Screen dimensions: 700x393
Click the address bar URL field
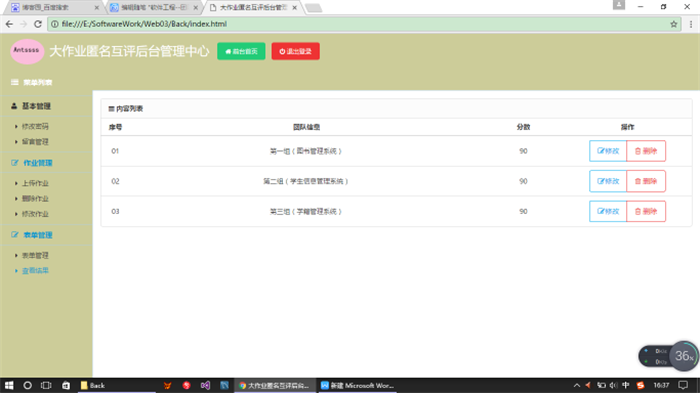pos(364,24)
